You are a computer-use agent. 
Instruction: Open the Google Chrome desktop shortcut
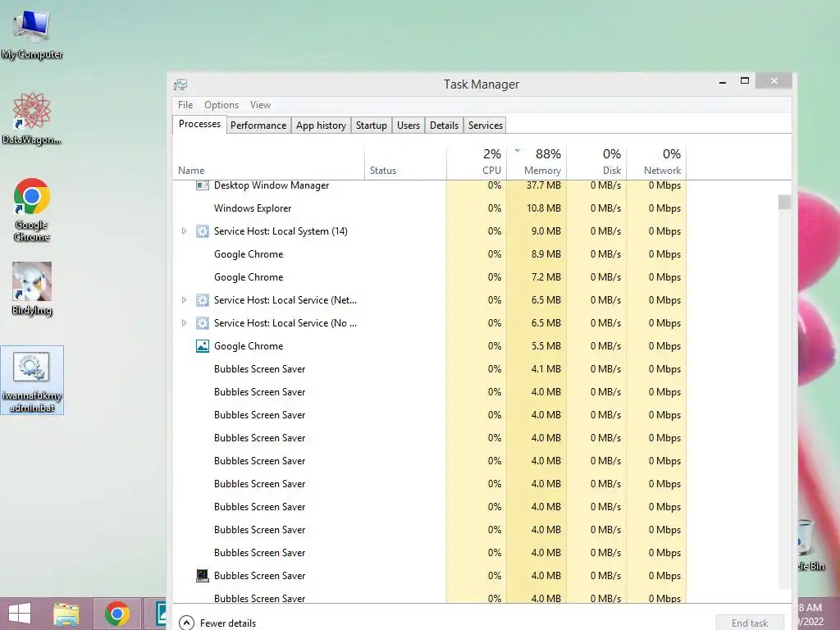pos(32,209)
